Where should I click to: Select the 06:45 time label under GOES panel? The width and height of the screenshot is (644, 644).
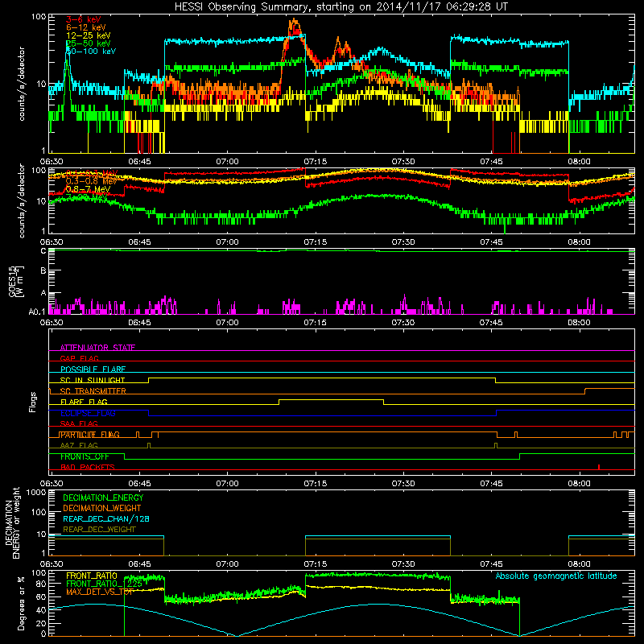click(139, 323)
